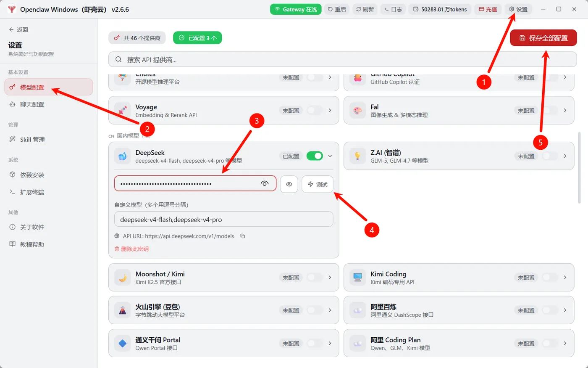Open the 日志 log viewer
The height and width of the screenshot is (368, 588).
393,9
